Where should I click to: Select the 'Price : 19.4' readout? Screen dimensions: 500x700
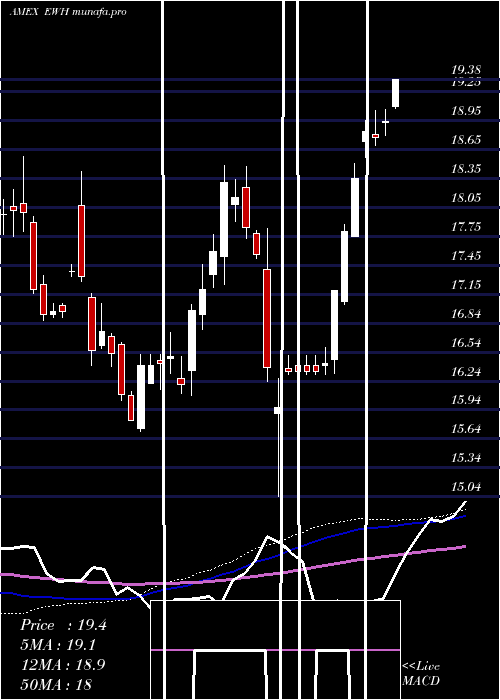coord(63,626)
